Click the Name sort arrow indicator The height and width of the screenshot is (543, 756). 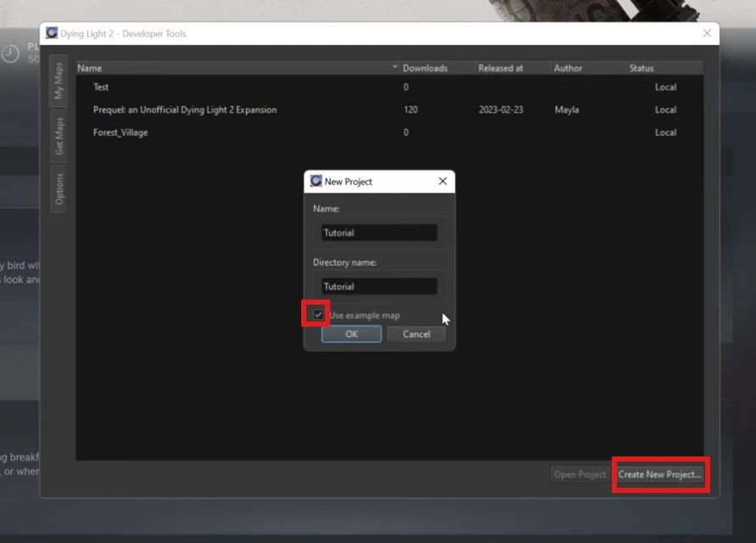point(395,67)
